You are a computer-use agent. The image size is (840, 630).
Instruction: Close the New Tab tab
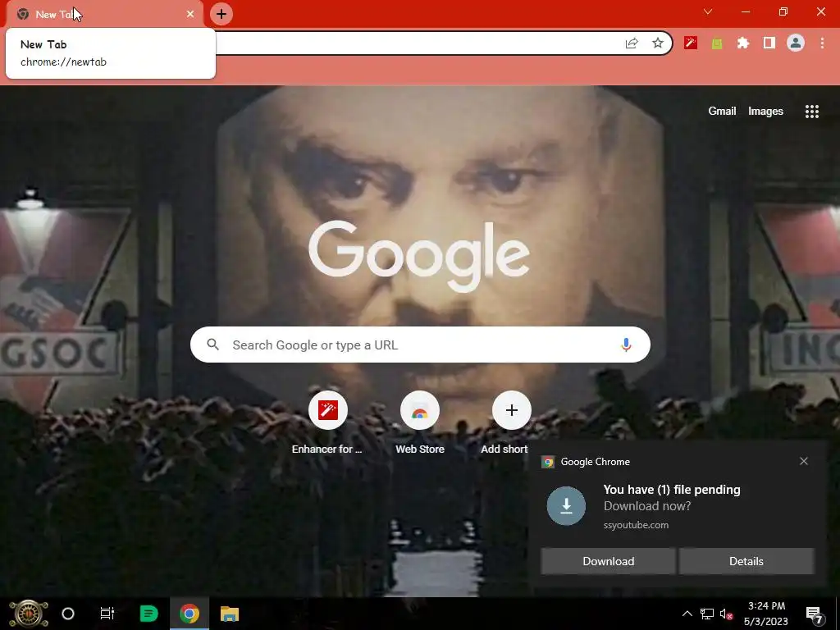click(x=190, y=14)
